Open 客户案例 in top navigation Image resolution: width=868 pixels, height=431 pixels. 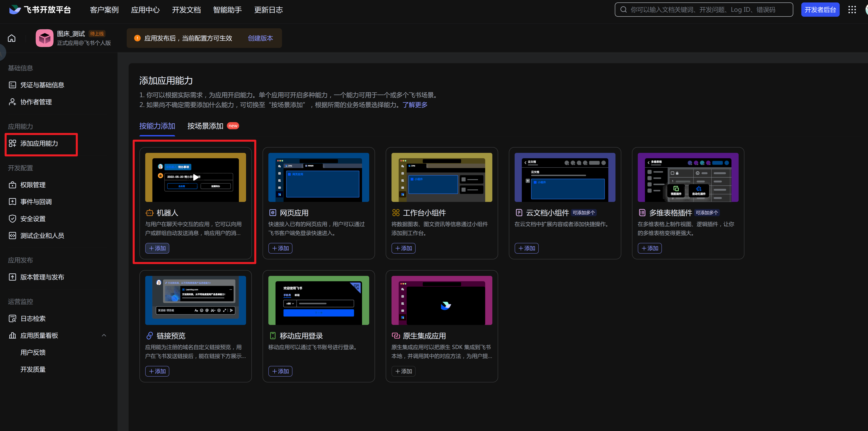tap(104, 10)
